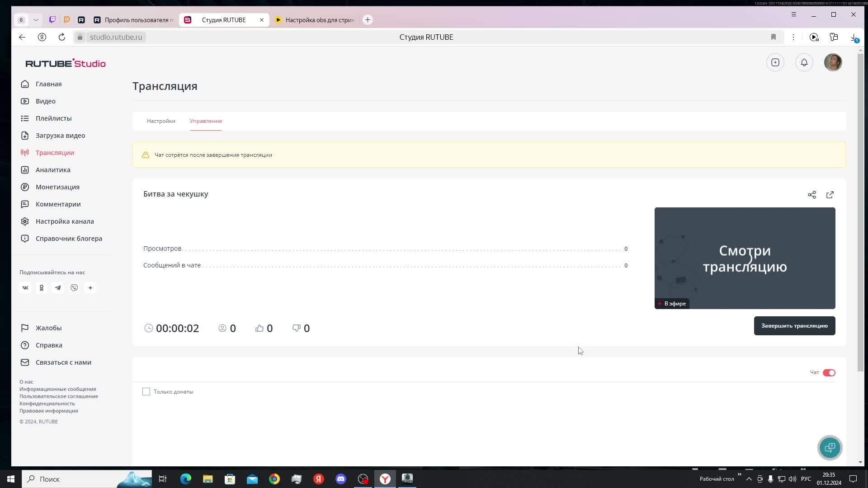Open Настройка канала settings
This screenshot has width=868, height=488.
point(65,221)
